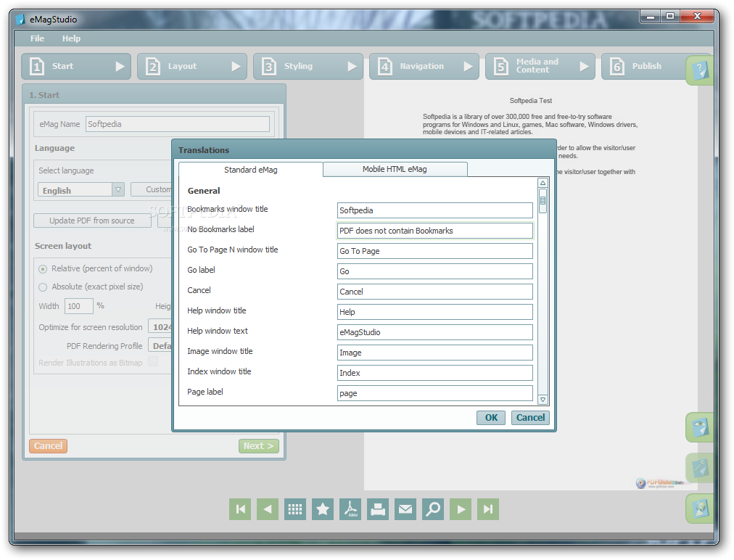Click the eMag Name input field
The height and width of the screenshot is (560, 734).
pos(178,124)
